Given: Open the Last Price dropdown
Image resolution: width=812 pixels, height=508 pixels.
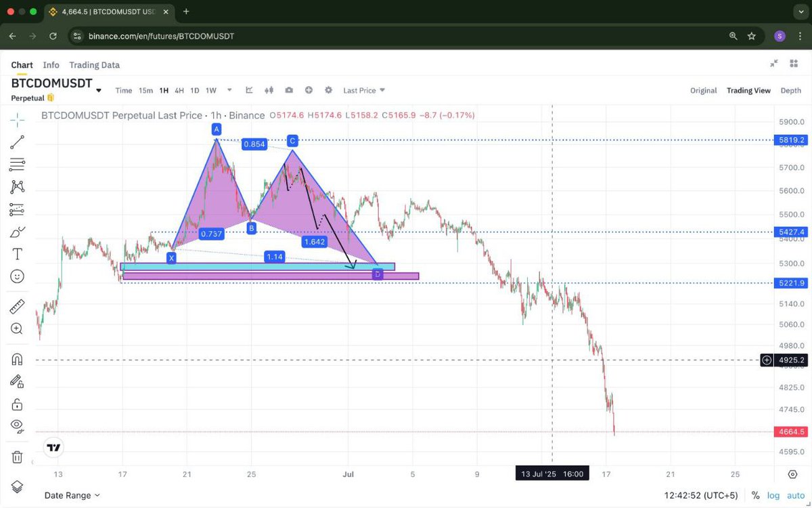Looking at the screenshot, I should click(364, 90).
